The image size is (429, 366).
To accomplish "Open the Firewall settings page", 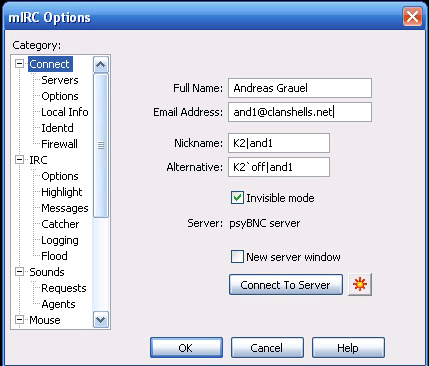I will 59,144.
